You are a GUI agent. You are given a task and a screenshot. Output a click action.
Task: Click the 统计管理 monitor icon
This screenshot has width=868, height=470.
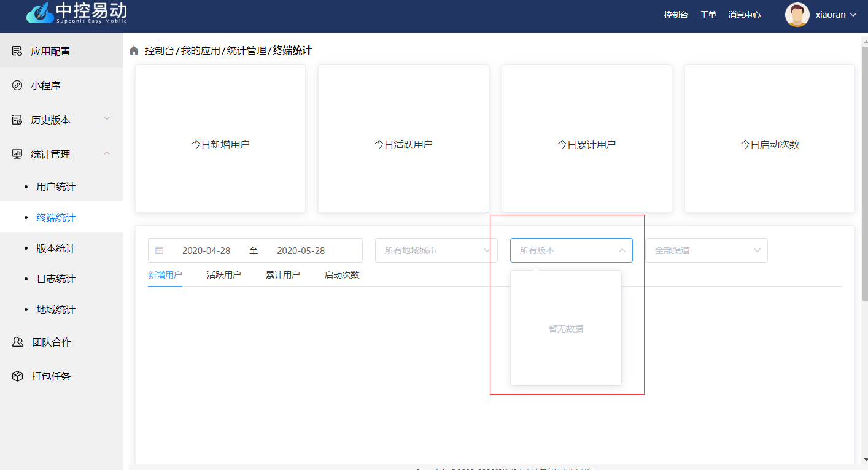click(x=17, y=154)
